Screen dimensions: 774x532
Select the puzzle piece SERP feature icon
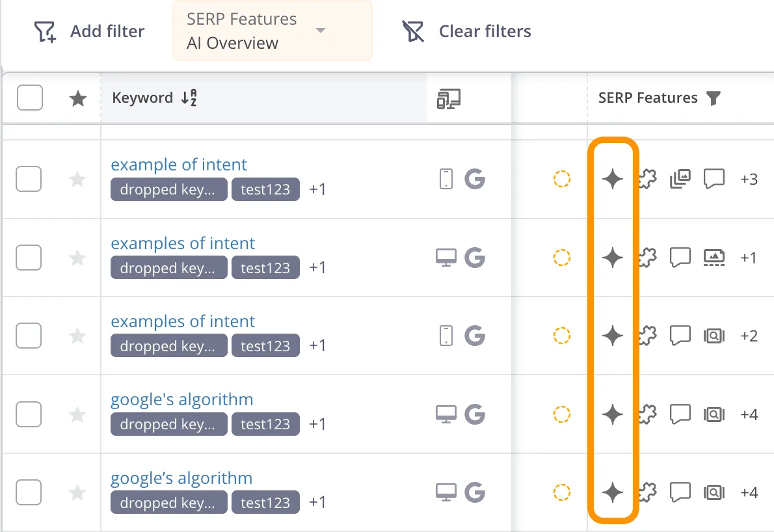[647, 179]
